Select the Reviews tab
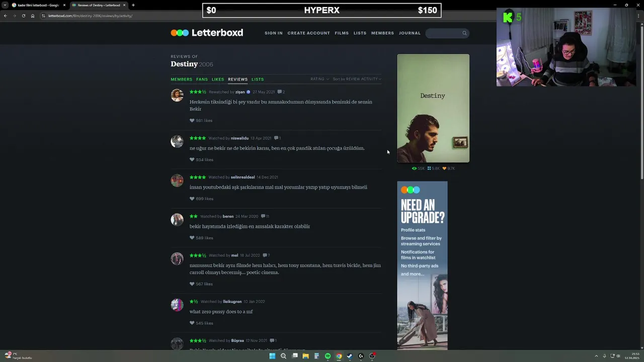The image size is (644, 362). pyautogui.click(x=237, y=79)
